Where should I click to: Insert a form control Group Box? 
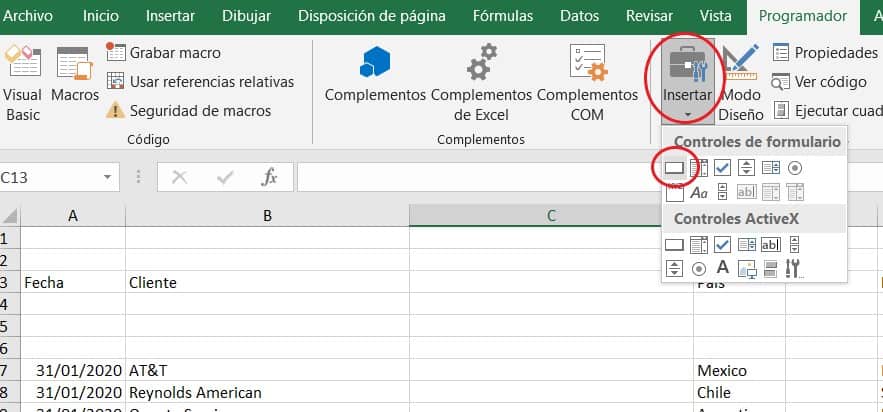[x=674, y=192]
